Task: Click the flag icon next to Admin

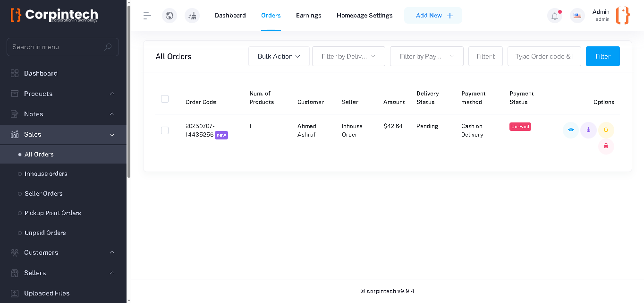Action: click(577, 15)
